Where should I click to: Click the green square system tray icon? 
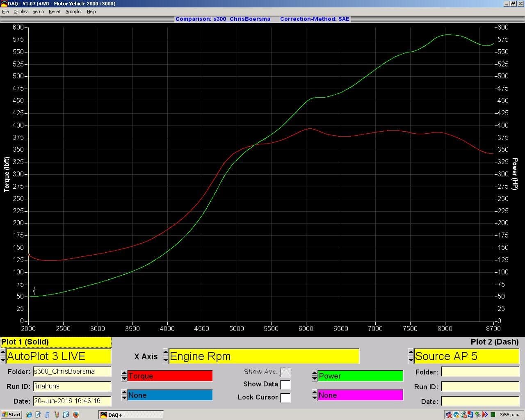click(493, 415)
